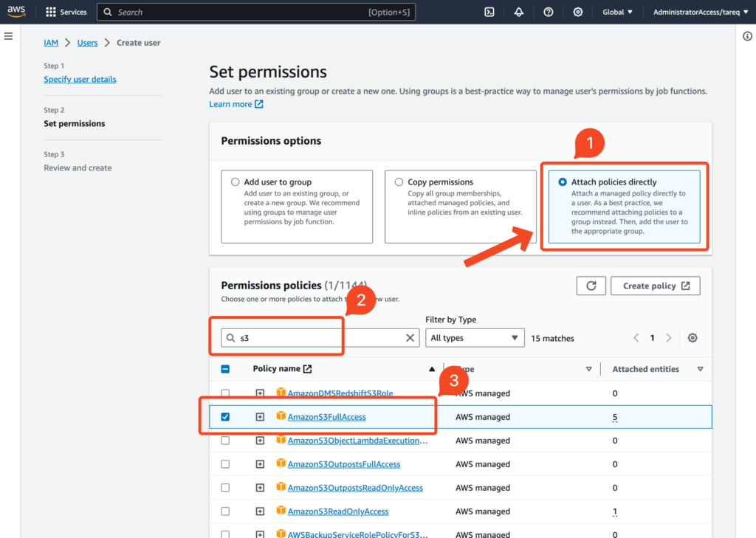Screen dimensions: 756x538
Task: Open the AdministratorAccess/tareq account menu
Action: 701,12
